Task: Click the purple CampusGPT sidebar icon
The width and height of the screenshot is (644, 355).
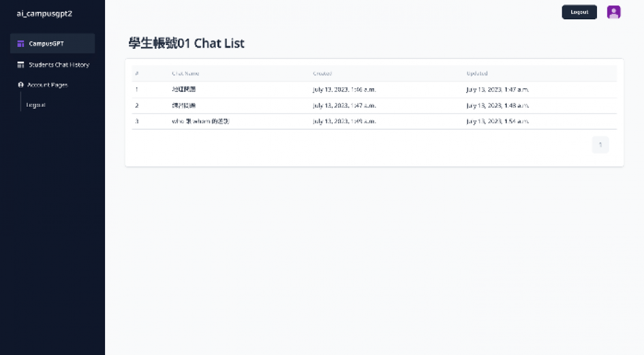Action: [21, 44]
